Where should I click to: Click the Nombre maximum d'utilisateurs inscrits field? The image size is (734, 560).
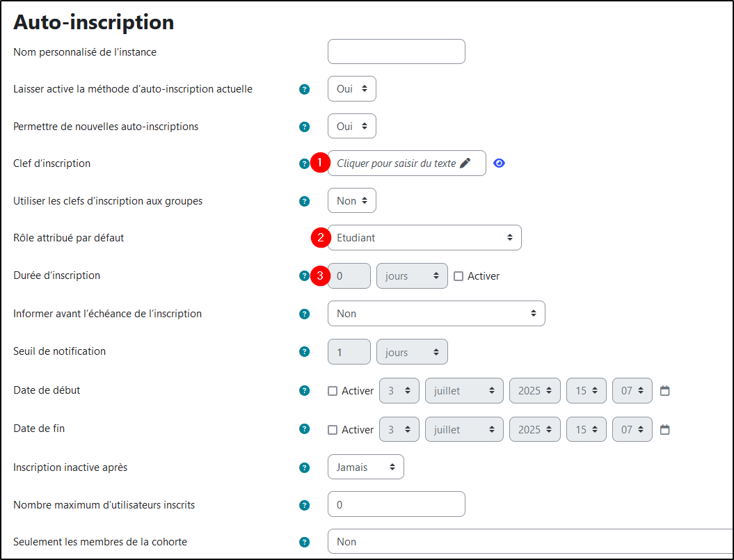point(397,504)
